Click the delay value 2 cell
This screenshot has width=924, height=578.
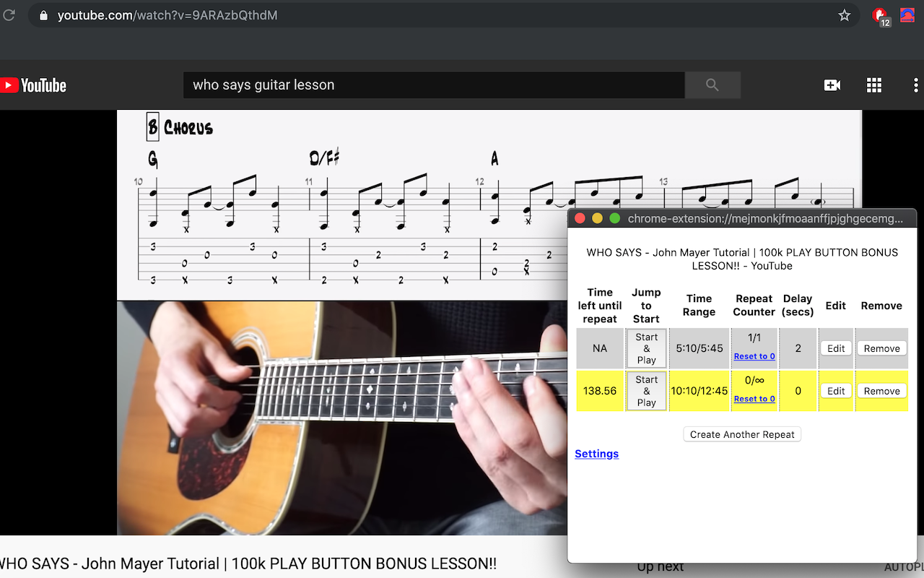tap(798, 348)
